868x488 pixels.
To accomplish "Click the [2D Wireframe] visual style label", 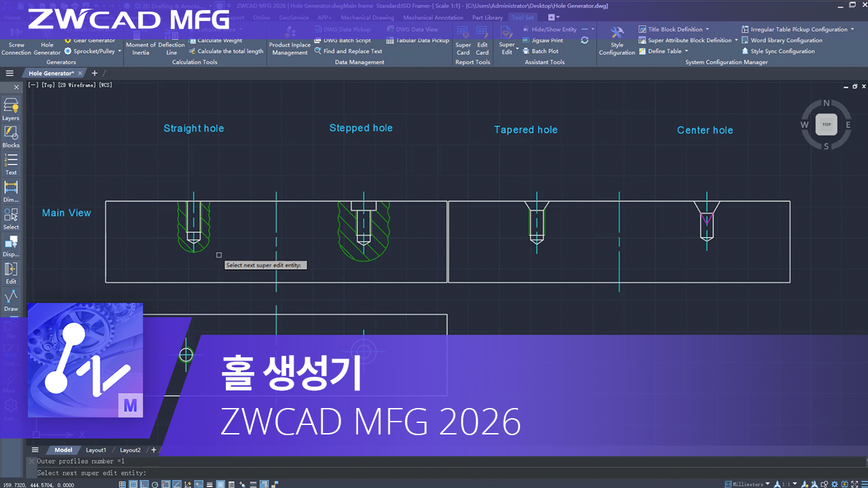I will (77, 85).
